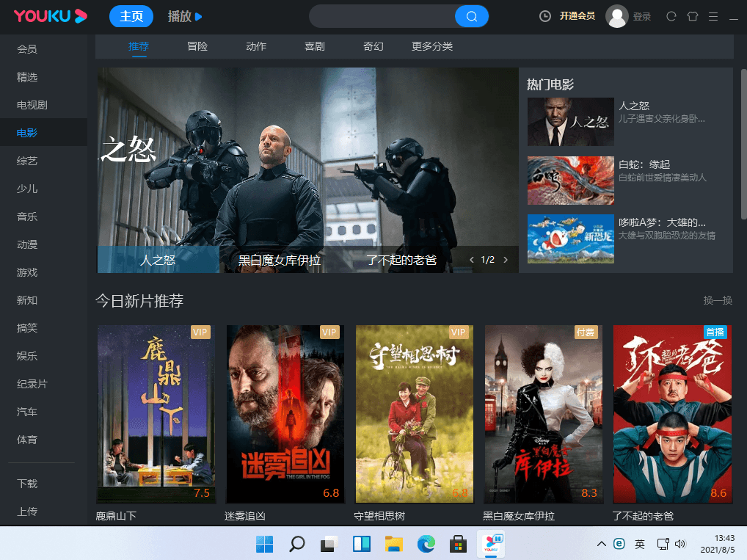
Task: Open the 鹿鼎山下 movie poster
Action: pyautogui.click(x=156, y=414)
